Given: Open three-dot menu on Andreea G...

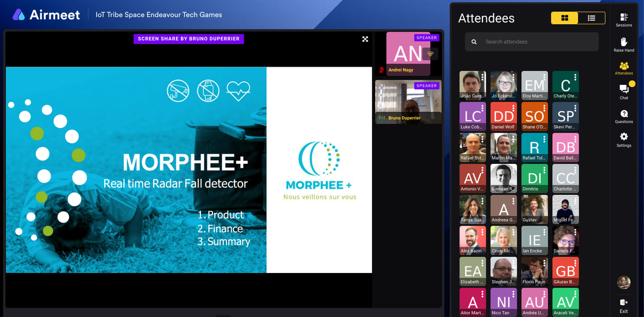Looking at the screenshot, I should [x=514, y=201].
